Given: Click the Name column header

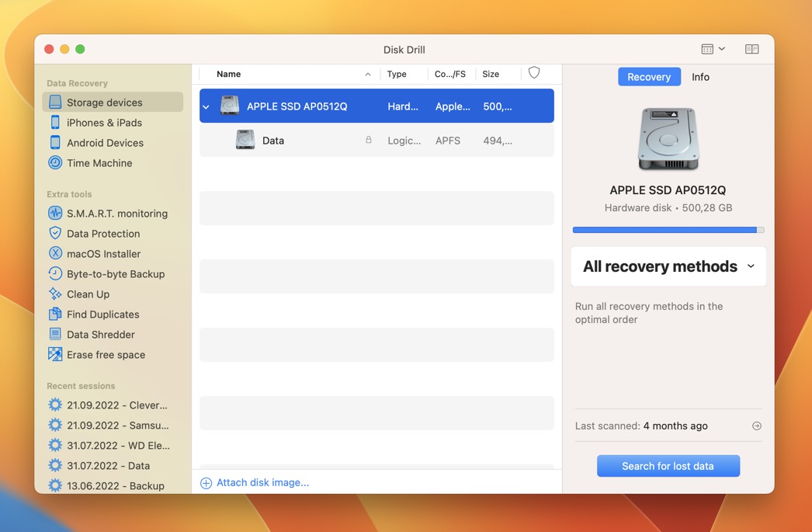Looking at the screenshot, I should pos(228,74).
